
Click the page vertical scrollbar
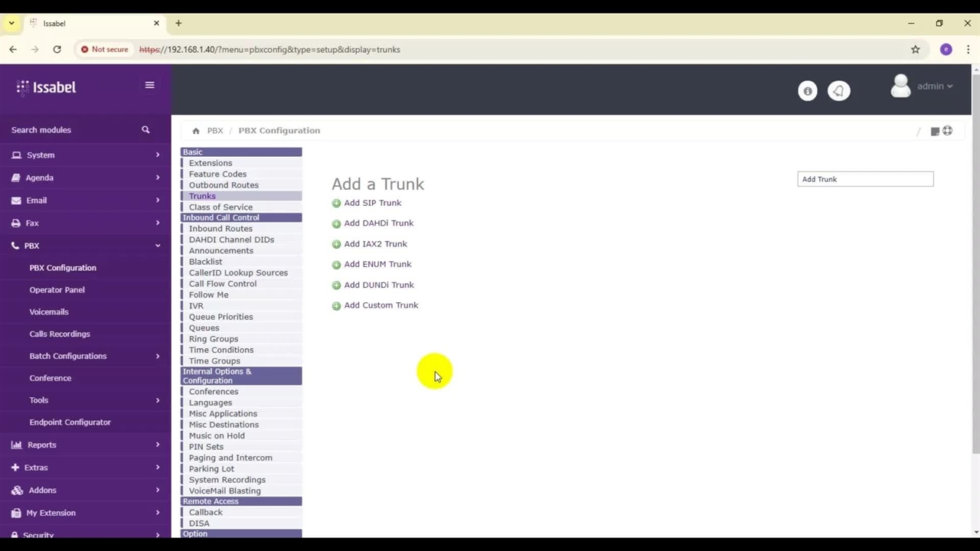[975, 260]
